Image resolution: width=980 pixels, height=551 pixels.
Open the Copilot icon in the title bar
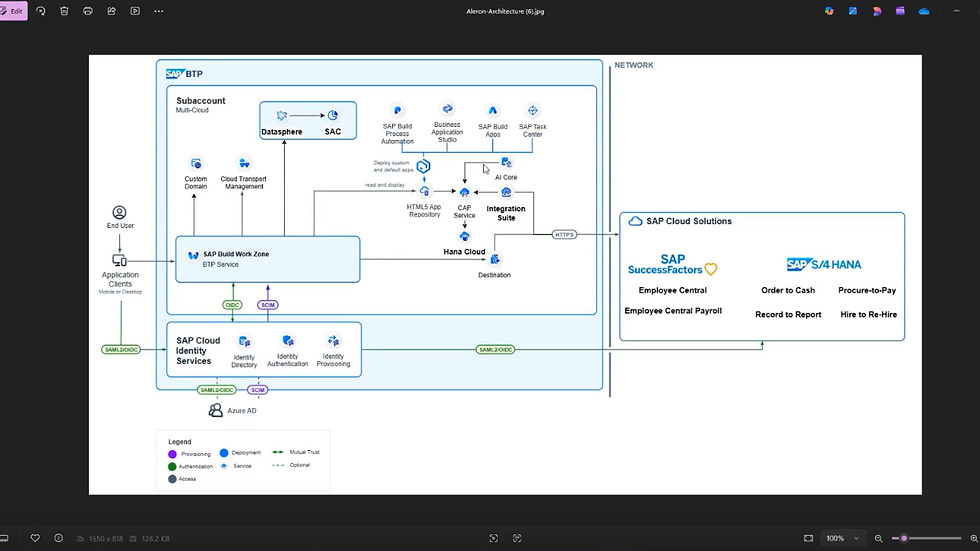pos(829,11)
